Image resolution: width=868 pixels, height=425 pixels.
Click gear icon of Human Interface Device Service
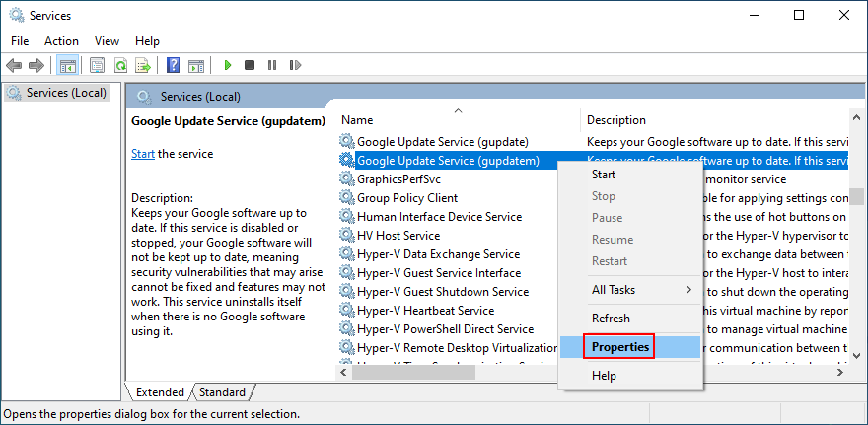[346, 216]
